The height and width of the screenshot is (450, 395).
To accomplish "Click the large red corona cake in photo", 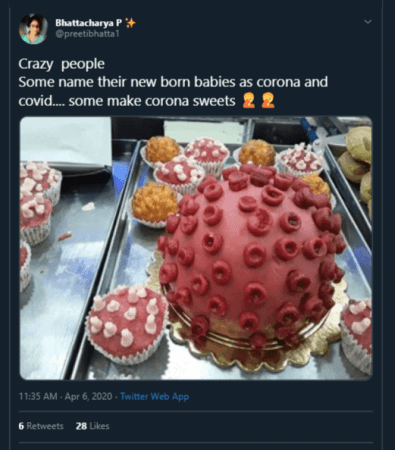I will tap(250, 255).
